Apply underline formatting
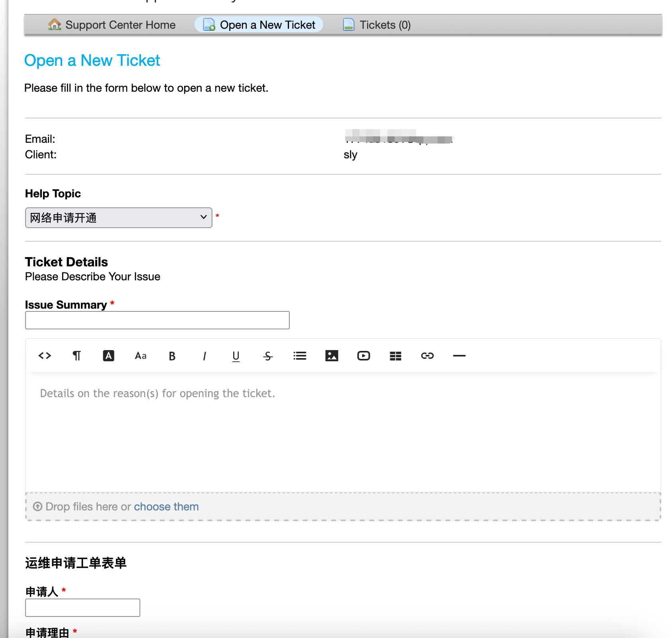 236,356
